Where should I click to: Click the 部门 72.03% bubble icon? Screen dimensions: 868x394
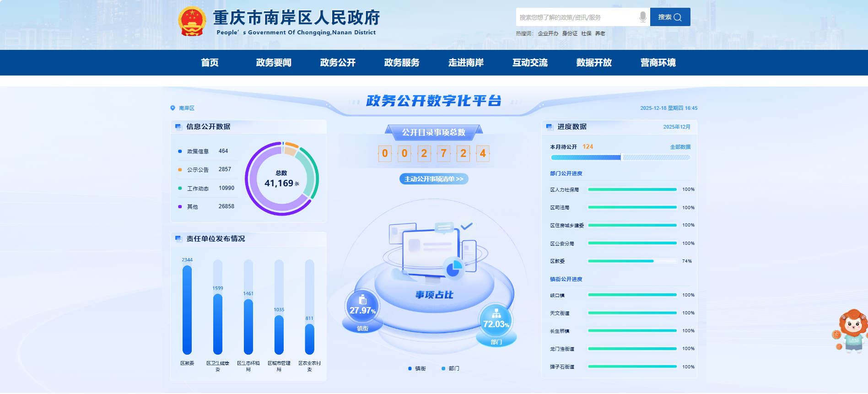(x=496, y=320)
